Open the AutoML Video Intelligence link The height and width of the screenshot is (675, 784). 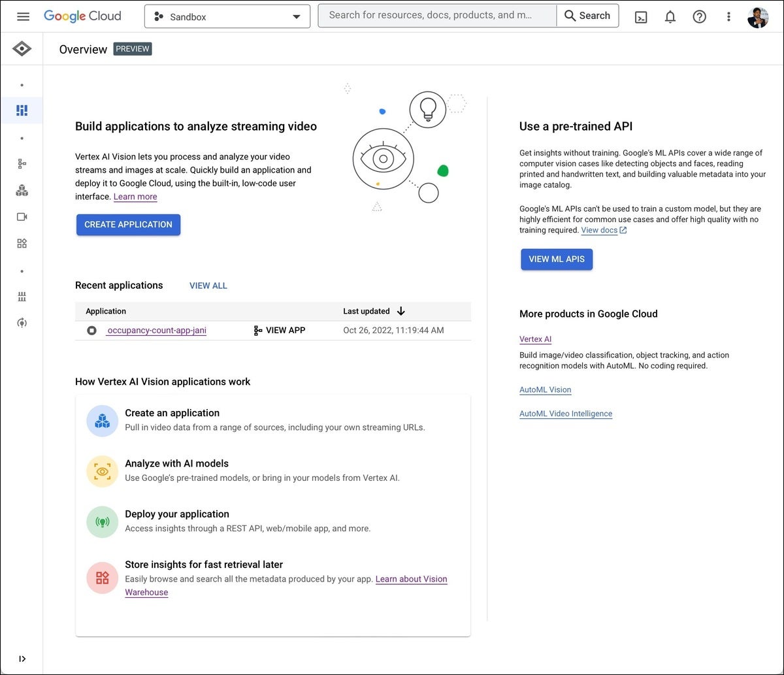(x=566, y=414)
